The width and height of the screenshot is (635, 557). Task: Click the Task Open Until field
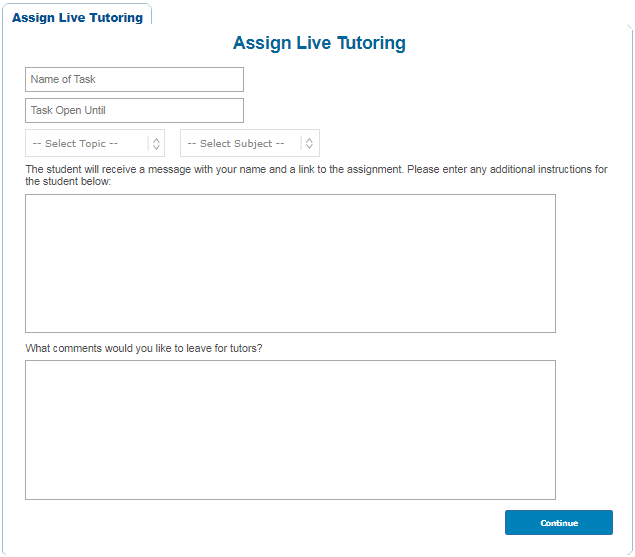tap(134, 110)
